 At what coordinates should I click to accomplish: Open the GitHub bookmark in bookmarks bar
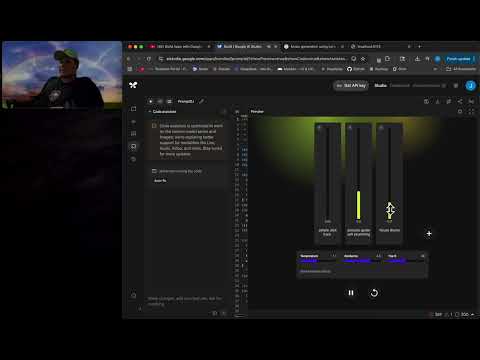[x=356, y=69]
